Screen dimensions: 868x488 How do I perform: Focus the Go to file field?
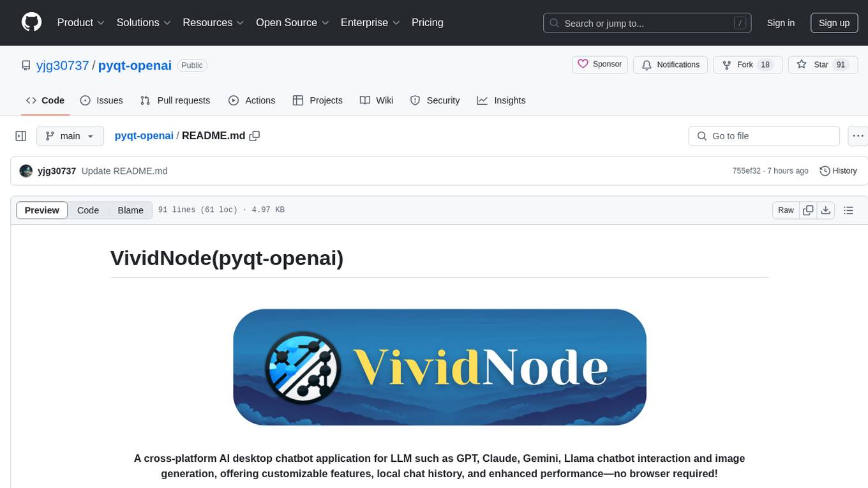coord(764,136)
